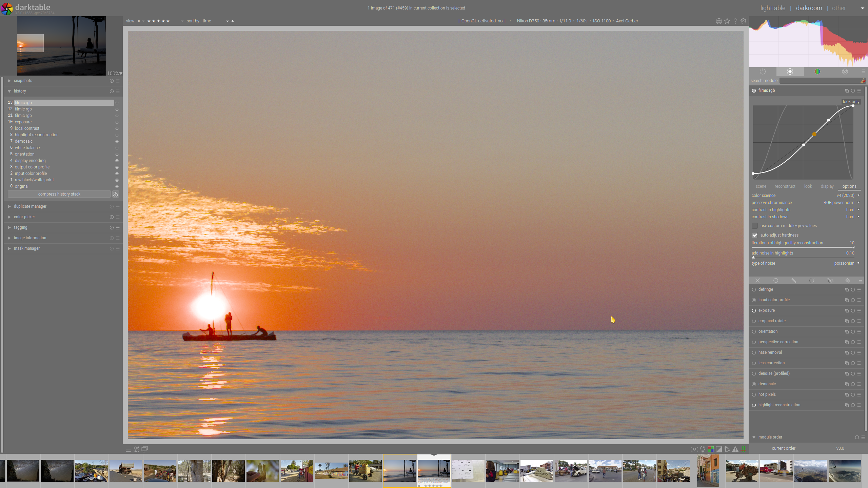Expand the snapshots panel
Viewport: 868px width, 488px height.
(x=9, y=81)
